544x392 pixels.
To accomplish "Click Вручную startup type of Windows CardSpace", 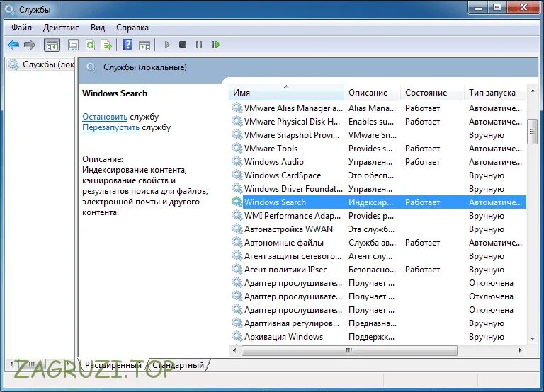I will pyautogui.click(x=487, y=175).
